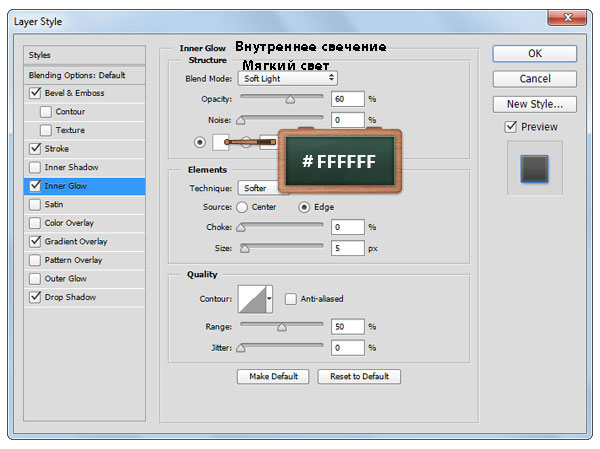Select the Outer Glow list entry

click(x=84, y=278)
